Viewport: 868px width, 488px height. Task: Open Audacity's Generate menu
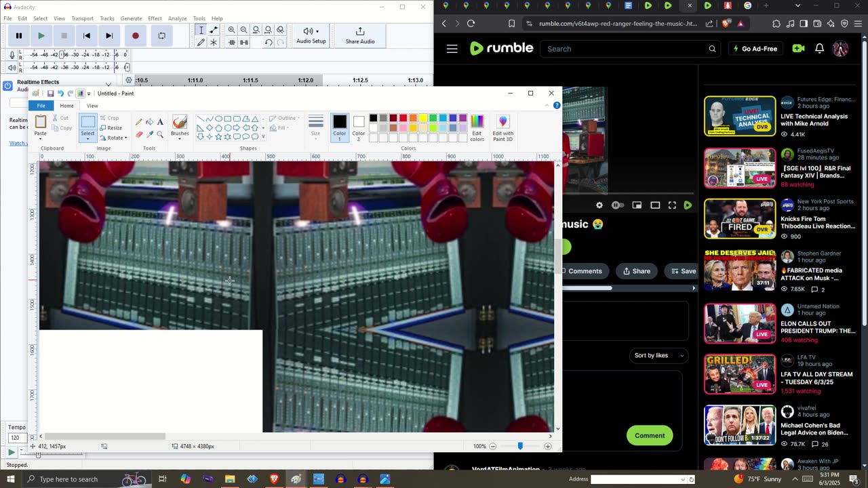pos(131,18)
